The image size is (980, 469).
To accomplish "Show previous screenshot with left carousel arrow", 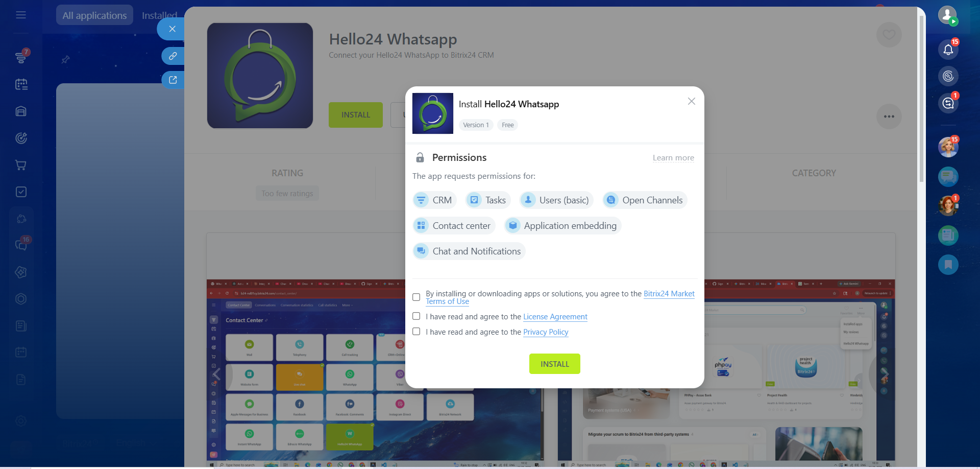I will click(216, 374).
